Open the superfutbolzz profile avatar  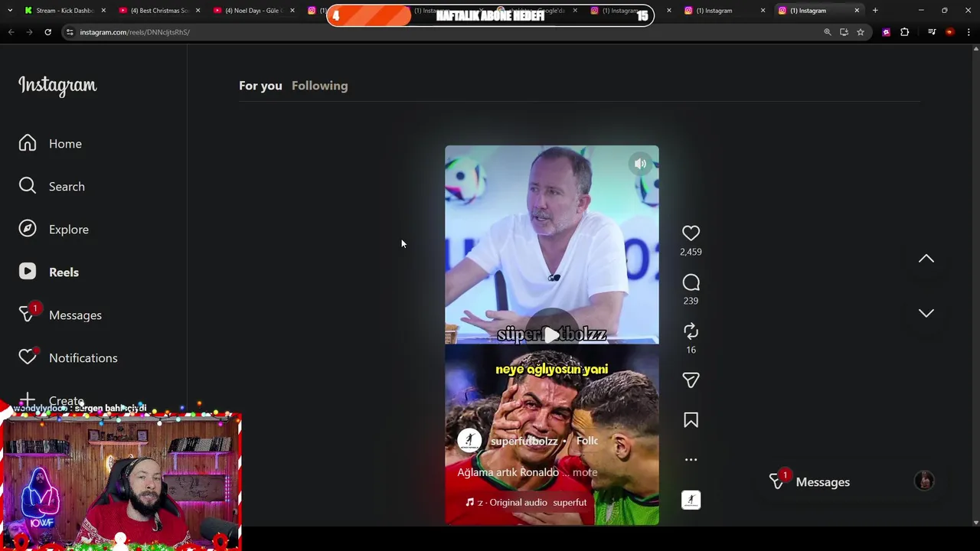coord(469,440)
